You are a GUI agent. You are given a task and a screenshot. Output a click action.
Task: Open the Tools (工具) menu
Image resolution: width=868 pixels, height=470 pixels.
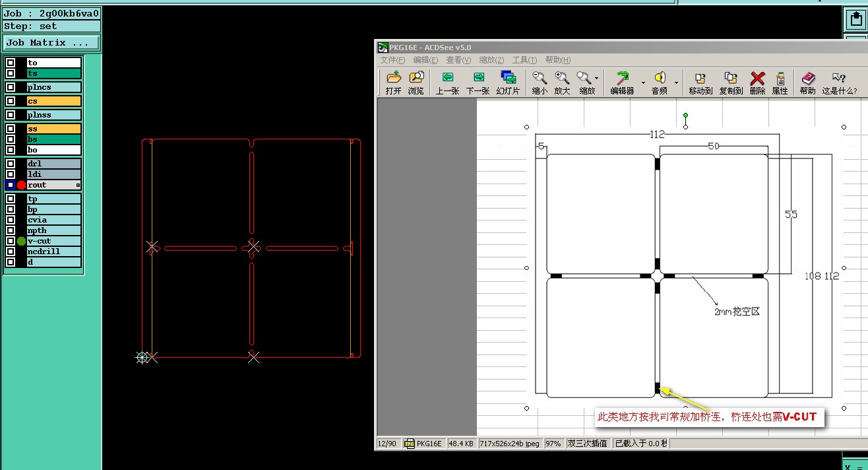click(x=524, y=60)
